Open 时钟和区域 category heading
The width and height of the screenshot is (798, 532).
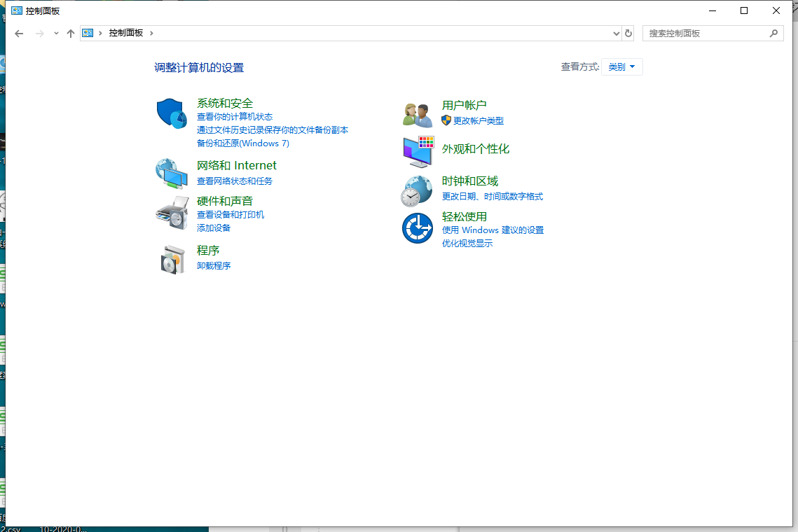[x=469, y=181]
